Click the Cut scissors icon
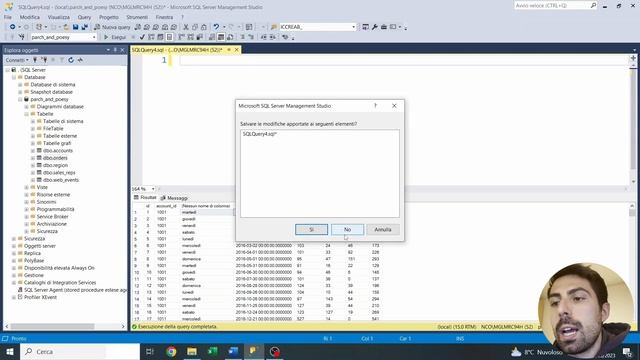 click(x=186, y=27)
